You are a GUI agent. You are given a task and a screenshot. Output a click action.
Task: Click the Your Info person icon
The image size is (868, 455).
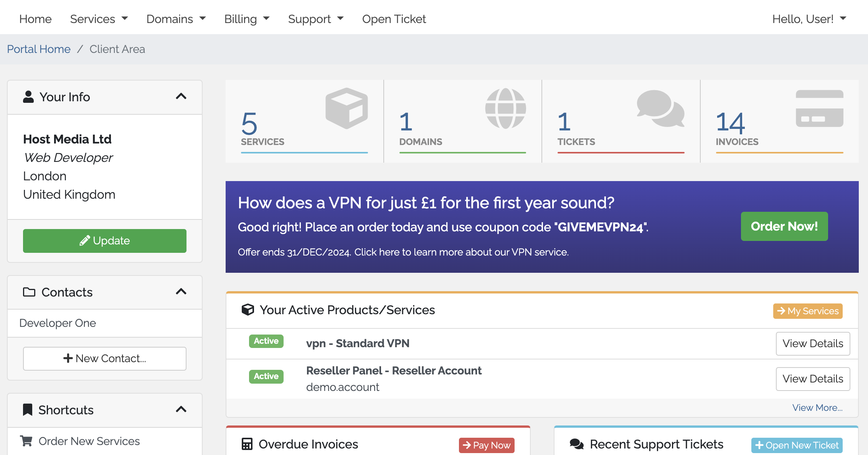[28, 97]
